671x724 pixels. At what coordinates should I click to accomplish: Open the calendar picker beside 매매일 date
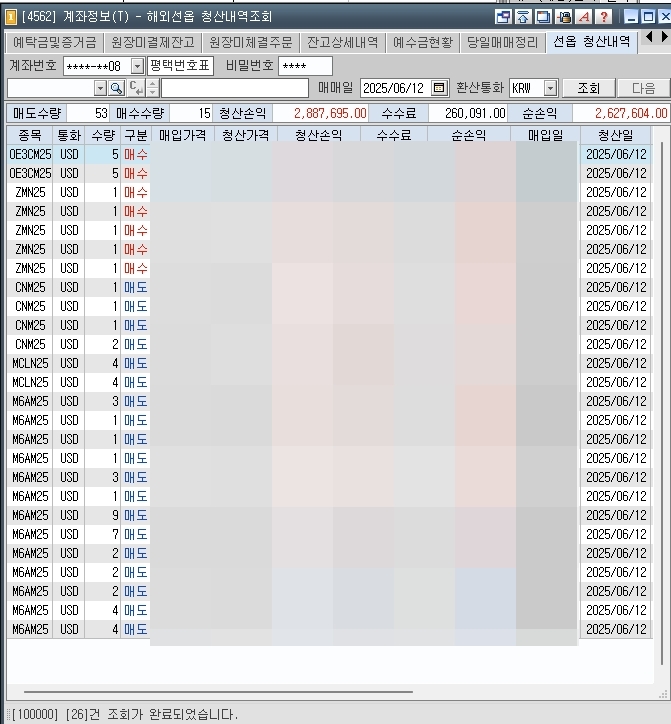click(x=439, y=88)
